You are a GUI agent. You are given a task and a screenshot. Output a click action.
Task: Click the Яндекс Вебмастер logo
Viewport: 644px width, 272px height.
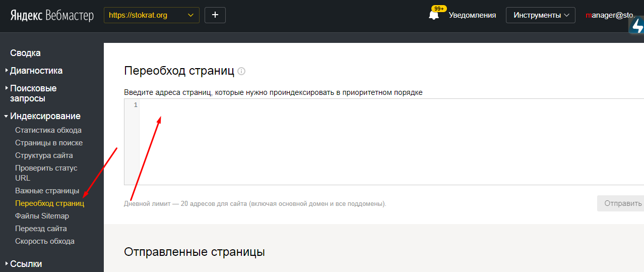[52, 16]
